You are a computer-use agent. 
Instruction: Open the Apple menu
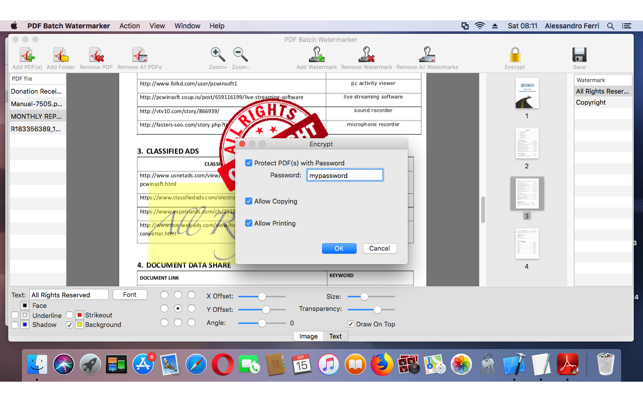(14, 26)
